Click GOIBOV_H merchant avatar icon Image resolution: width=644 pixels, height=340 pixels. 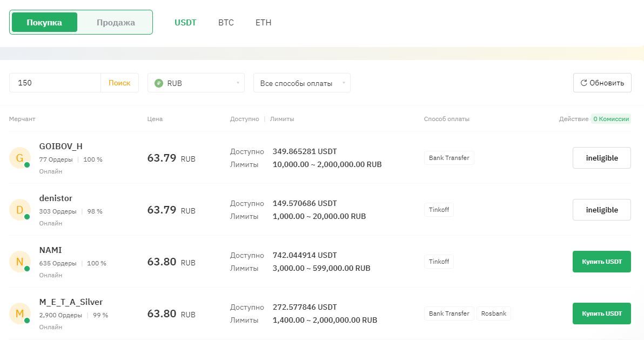[19, 158]
